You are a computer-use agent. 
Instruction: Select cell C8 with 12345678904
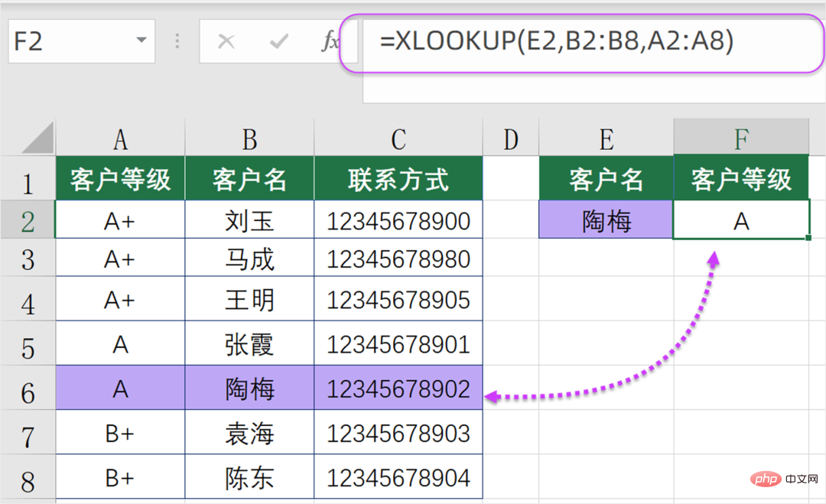[398, 476]
